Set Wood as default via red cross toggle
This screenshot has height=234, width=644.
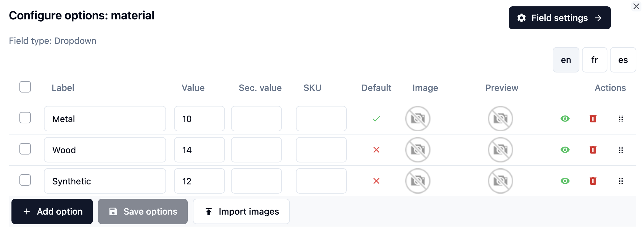(x=376, y=150)
